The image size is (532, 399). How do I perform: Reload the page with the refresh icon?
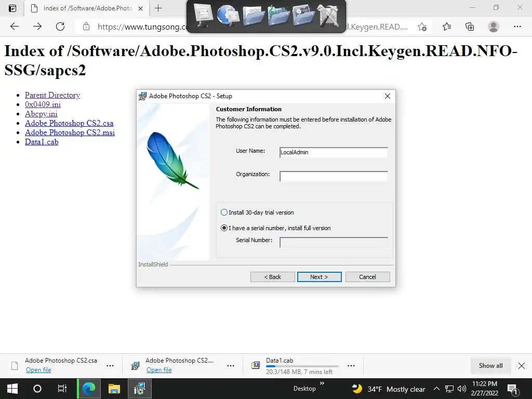[x=60, y=26]
